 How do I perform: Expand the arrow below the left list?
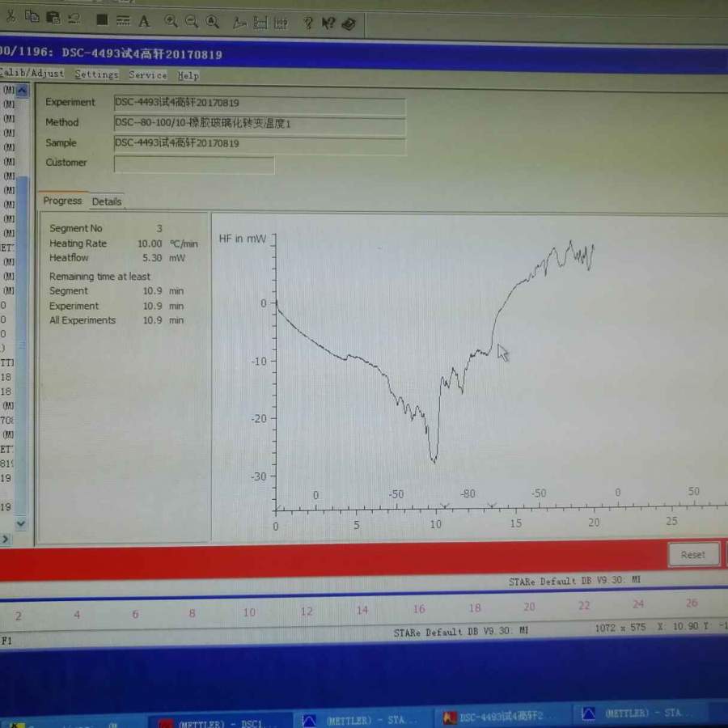(x=5, y=539)
